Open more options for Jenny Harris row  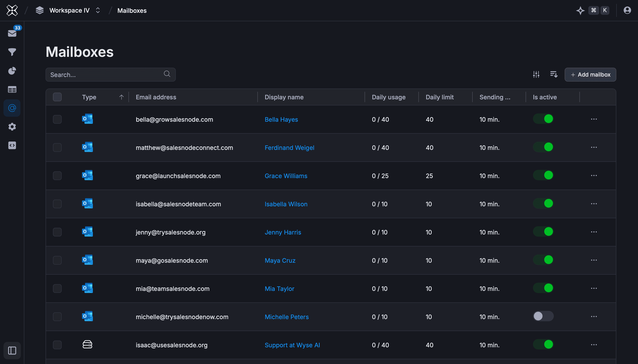(x=594, y=232)
